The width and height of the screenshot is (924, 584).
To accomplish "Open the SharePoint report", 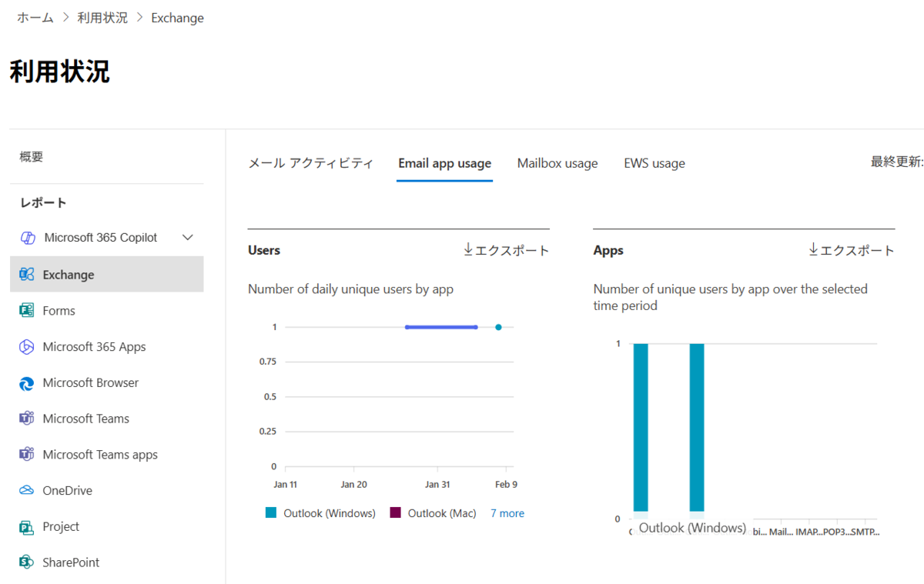I will [71, 562].
